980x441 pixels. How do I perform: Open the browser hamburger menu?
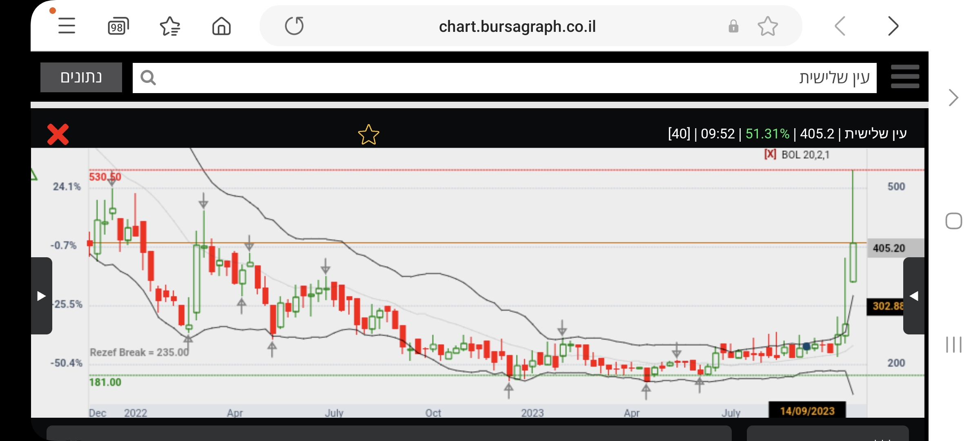point(67,26)
